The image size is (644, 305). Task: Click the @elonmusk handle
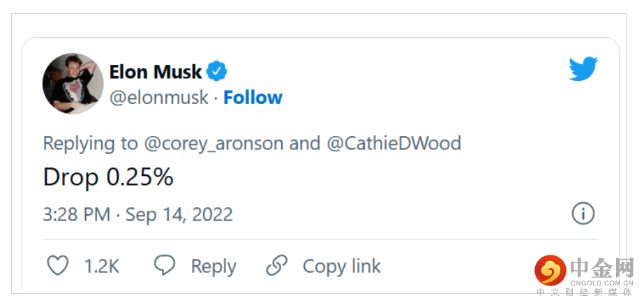click(159, 98)
